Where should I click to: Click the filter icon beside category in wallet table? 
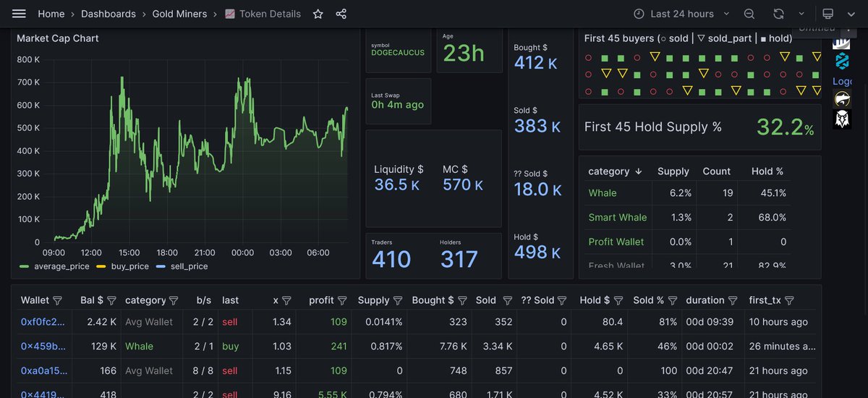pos(174,300)
